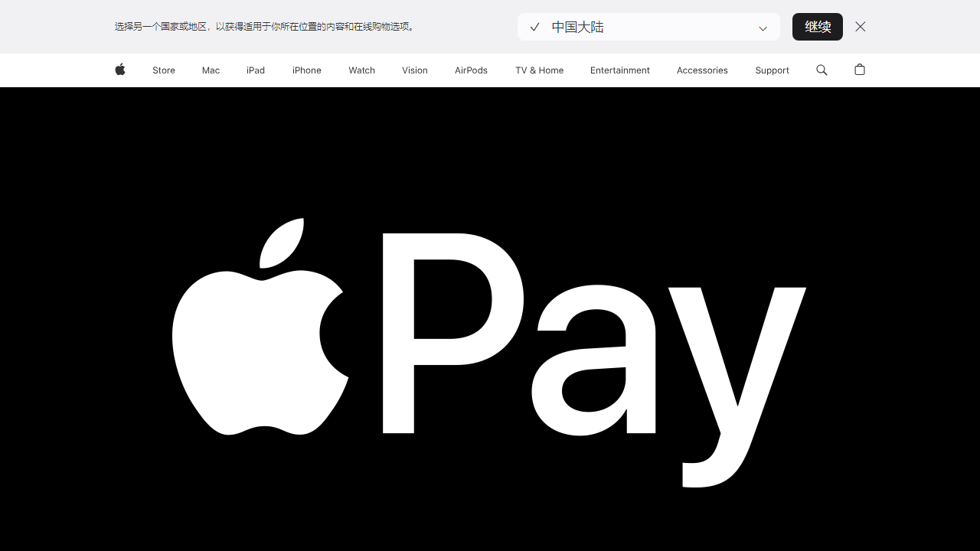The image size is (980, 551).
Task: Open the country and region dropdown
Action: coord(648,26)
